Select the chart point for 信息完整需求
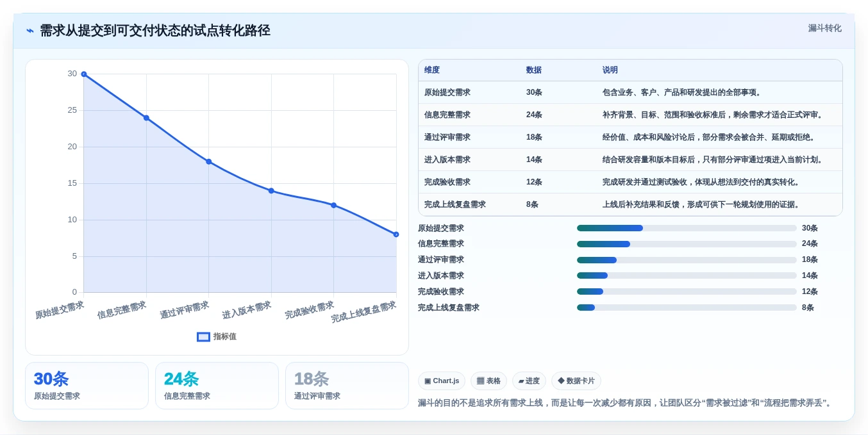The height and width of the screenshot is (435, 868). [x=146, y=118]
